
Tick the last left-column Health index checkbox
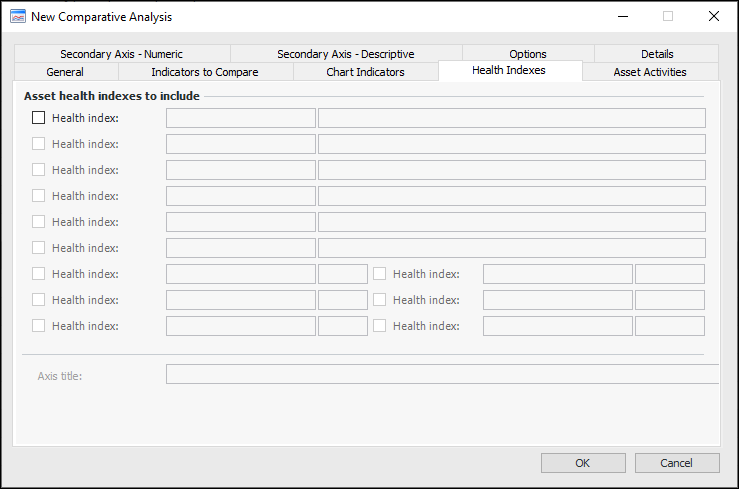39,325
